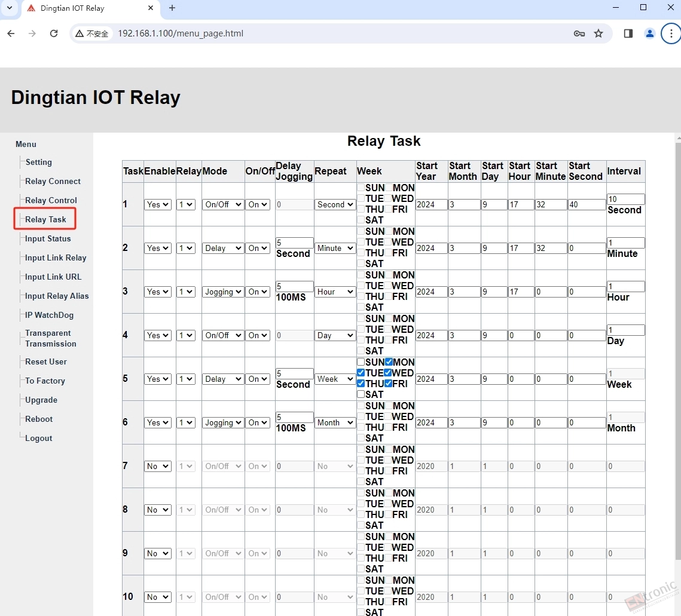Click Logout in the menu
This screenshot has width=681, height=616.
point(39,438)
